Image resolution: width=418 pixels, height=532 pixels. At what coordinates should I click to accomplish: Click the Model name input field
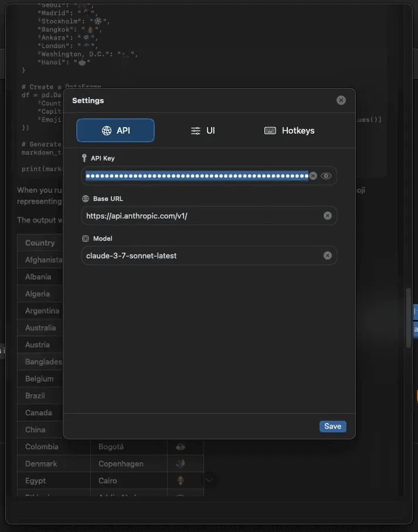[199, 255]
